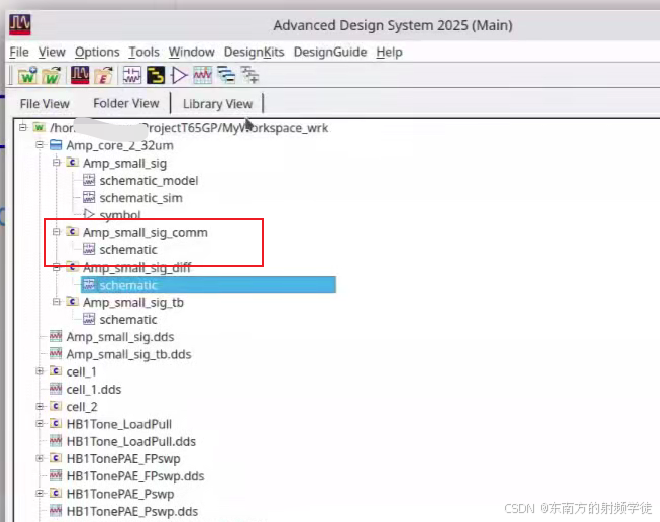Click the Amp_small_sig_tb cell icon
Viewport: 660px width, 522px height.
coord(72,302)
